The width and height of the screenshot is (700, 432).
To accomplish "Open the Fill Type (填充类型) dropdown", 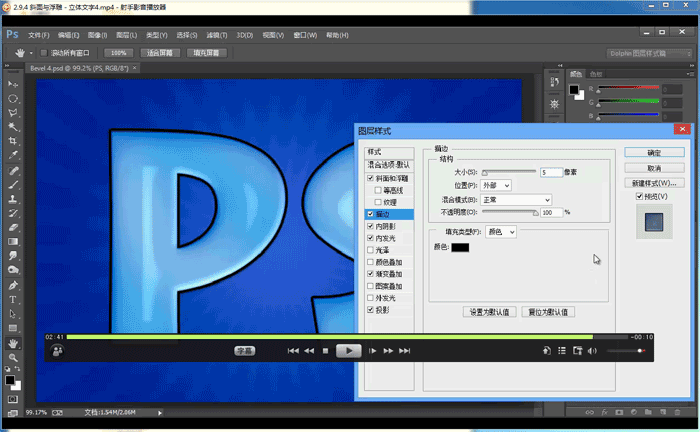I will click(500, 232).
